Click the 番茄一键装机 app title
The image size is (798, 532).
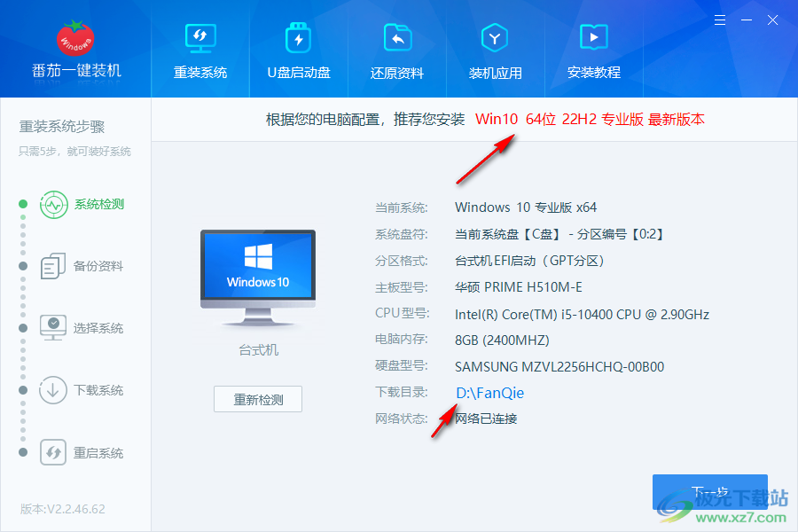(x=76, y=71)
